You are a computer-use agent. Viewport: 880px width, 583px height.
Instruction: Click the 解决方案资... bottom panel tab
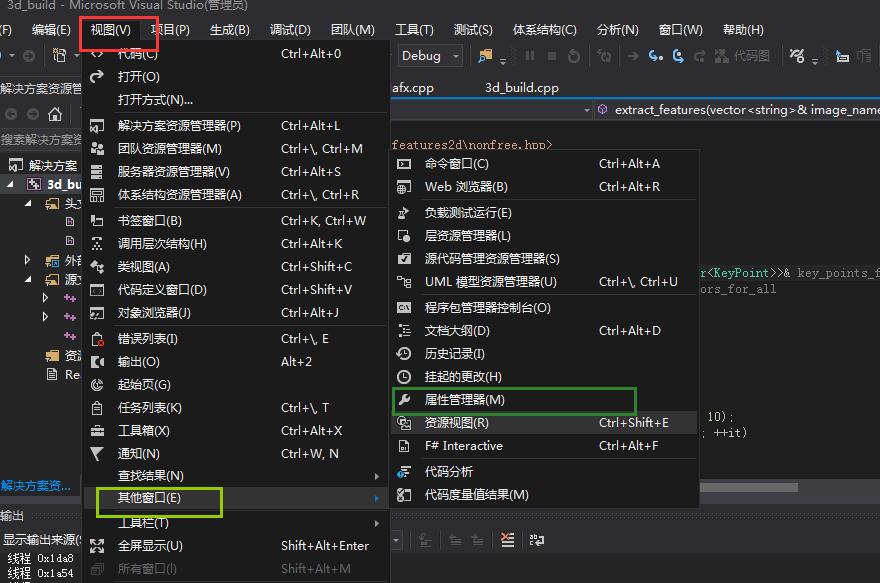(36, 486)
